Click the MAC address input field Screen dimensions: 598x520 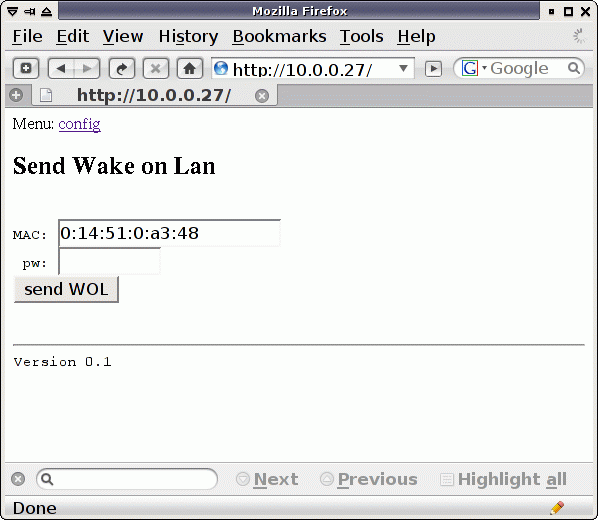[x=169, y=233]
